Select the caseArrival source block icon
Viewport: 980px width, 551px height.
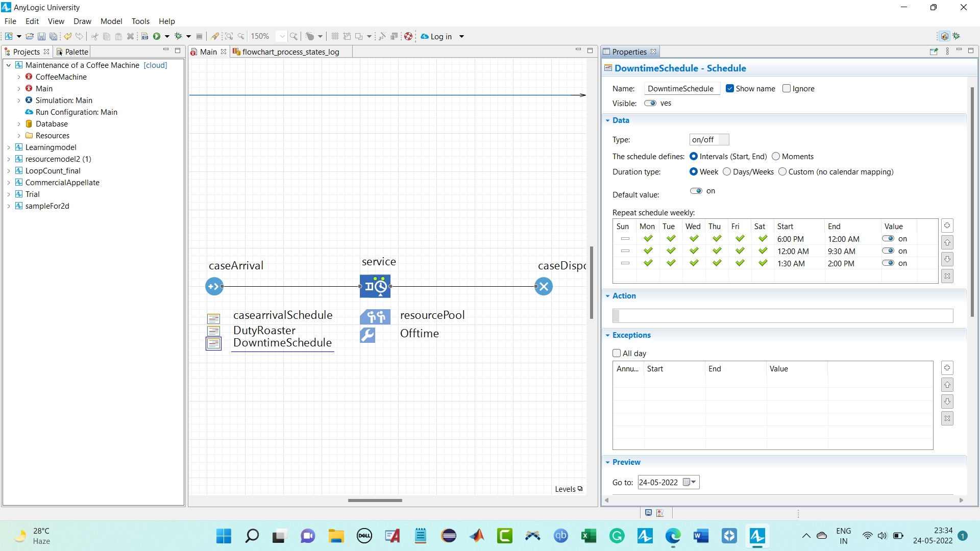(214, 286)
